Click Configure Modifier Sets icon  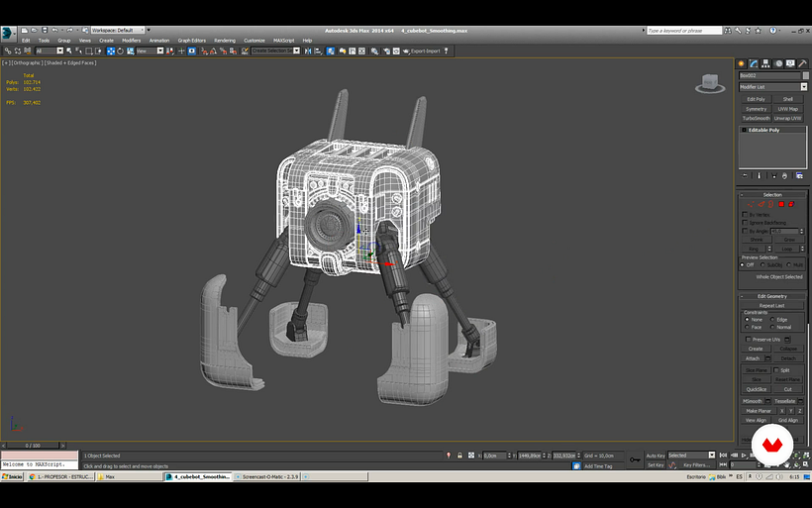pos(799,176)
